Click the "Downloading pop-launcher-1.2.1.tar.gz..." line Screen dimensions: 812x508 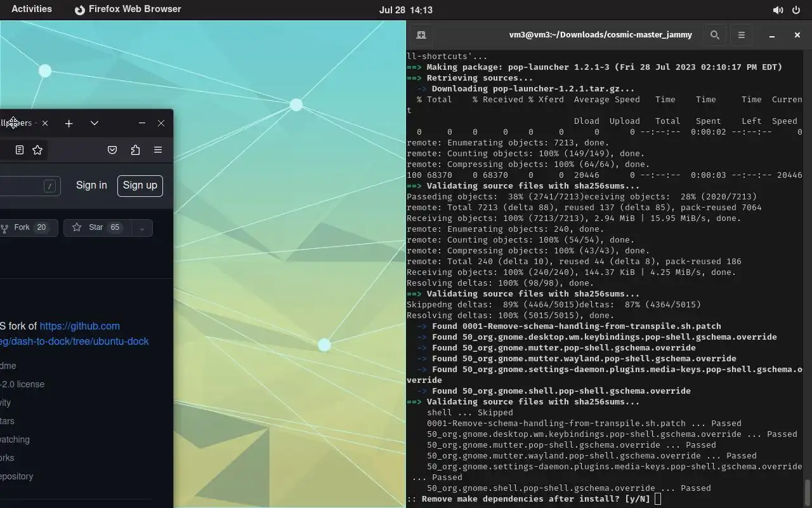[x=525, y=88]
